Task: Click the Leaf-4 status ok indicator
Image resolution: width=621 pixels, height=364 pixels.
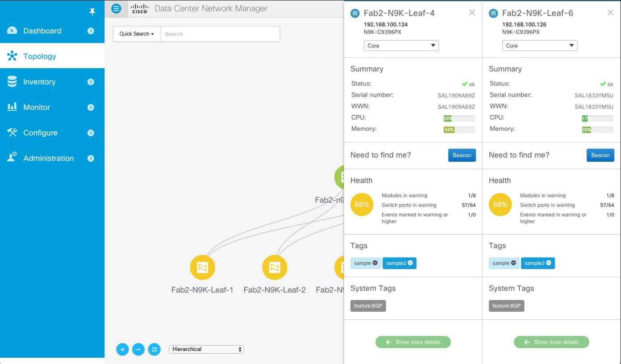Action: pyautogui.click(x=468, y=84)
